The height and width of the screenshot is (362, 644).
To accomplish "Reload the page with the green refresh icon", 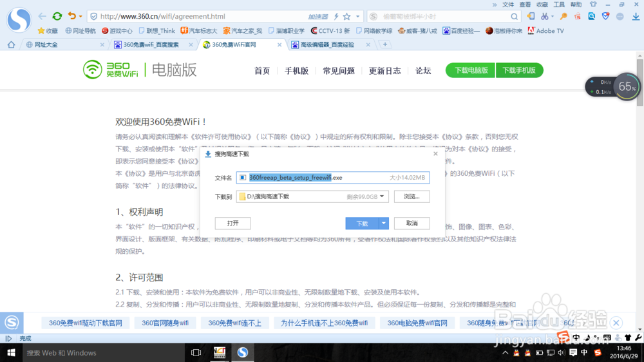I will point(57,17).
